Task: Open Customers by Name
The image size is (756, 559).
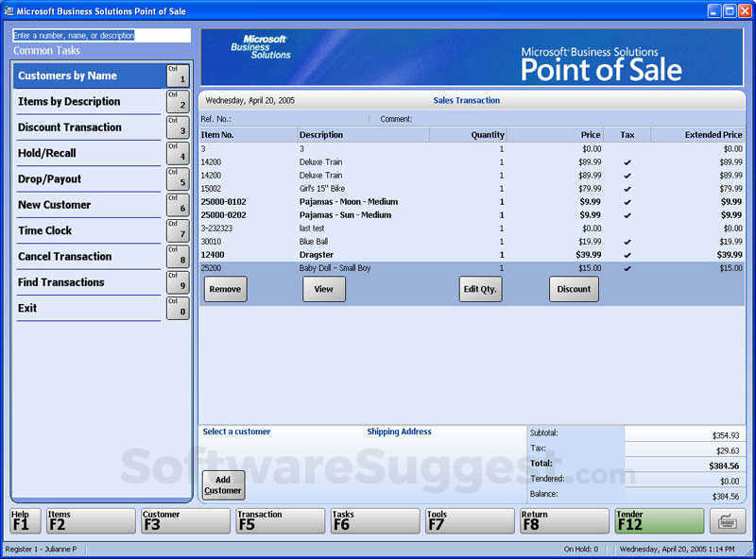Action: click(x=88, y=76)
